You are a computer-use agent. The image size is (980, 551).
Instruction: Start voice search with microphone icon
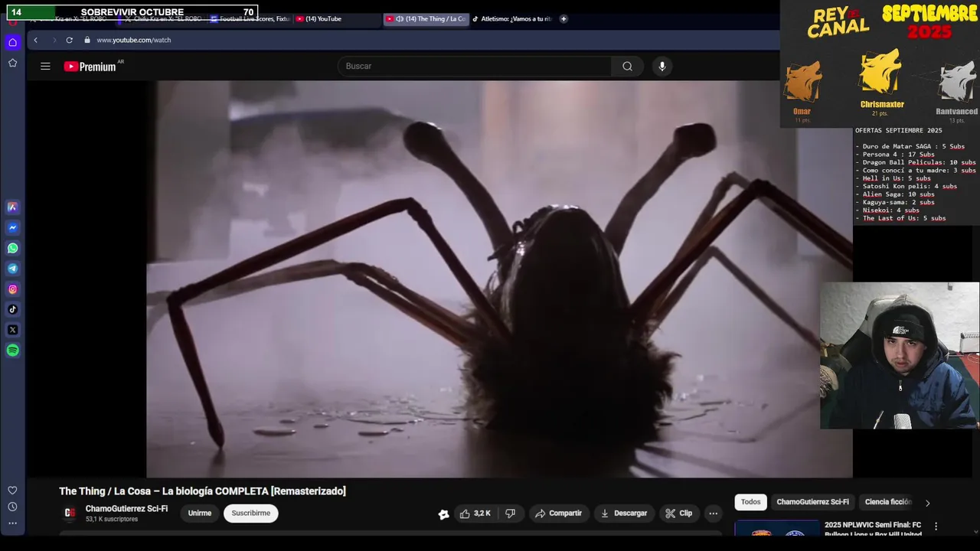(x=662, y=67)
